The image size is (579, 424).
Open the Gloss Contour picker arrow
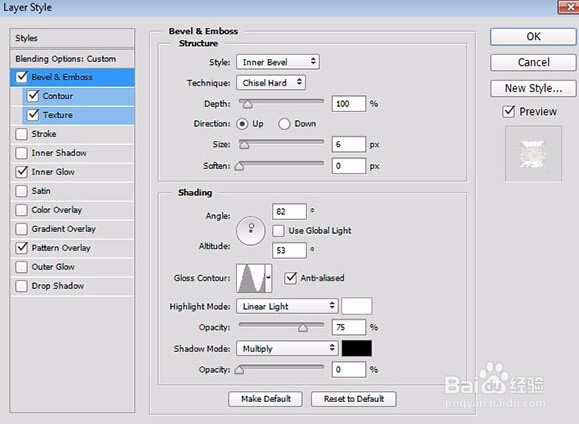point(269,278)
